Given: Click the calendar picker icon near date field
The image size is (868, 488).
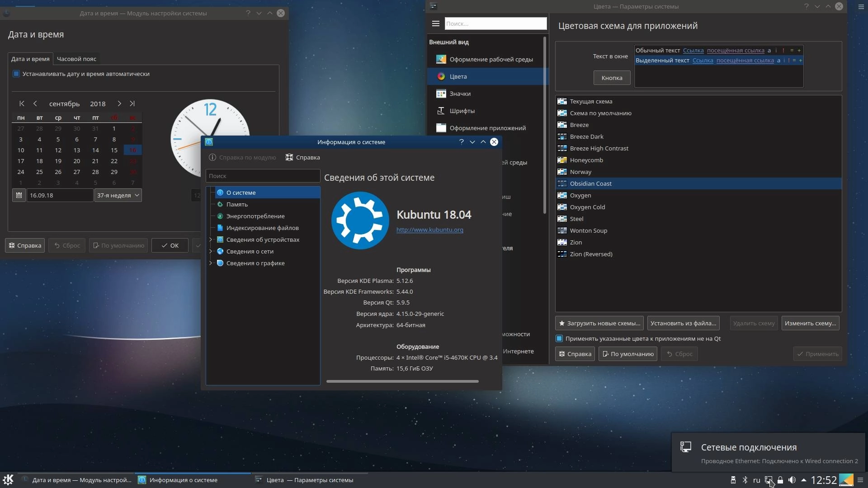Looking at the screenshot, I should pos(19,195).
